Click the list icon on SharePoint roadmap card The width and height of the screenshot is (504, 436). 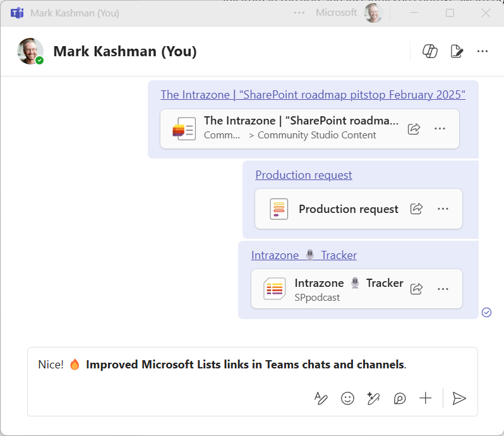[x=184, y=129]
